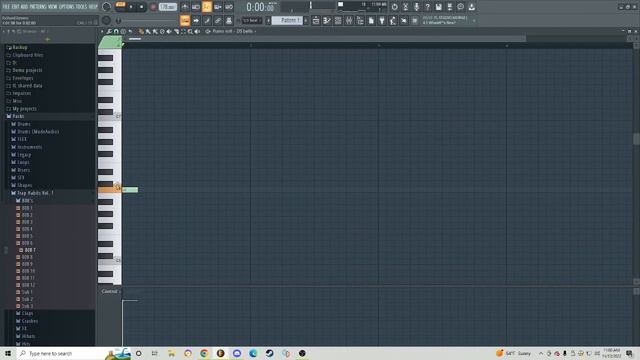Click the green note in piano roll

[130, 189]
